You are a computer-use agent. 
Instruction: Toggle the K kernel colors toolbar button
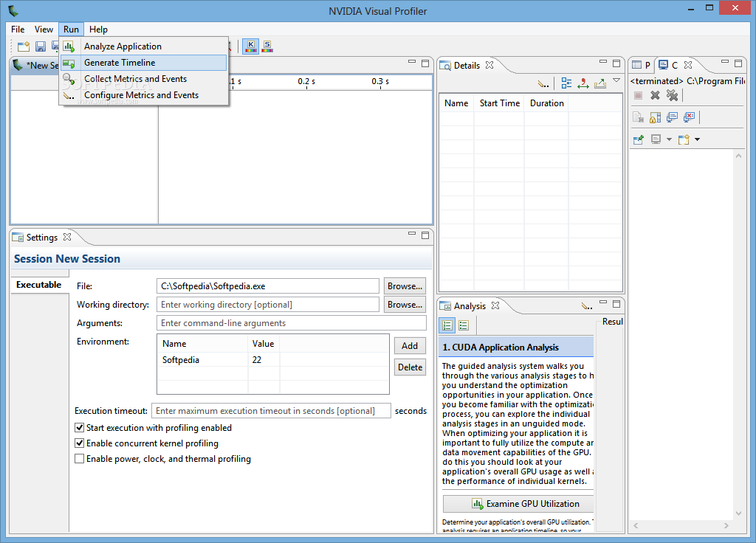point(251,46)
